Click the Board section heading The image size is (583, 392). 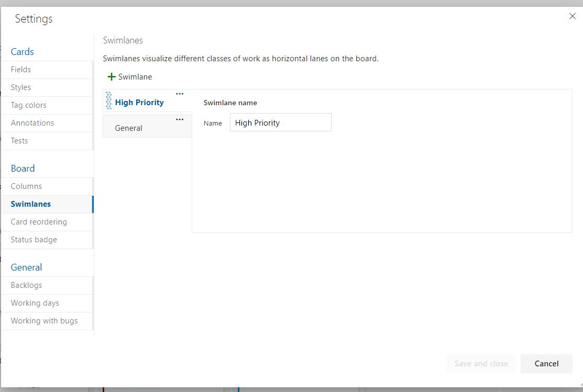(23, 169)
